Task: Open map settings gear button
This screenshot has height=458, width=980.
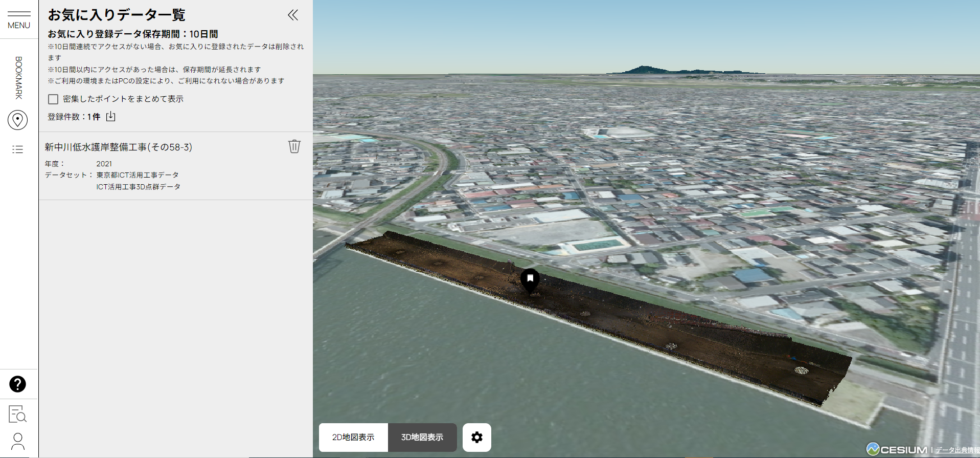Action: [x=477, y=438]
